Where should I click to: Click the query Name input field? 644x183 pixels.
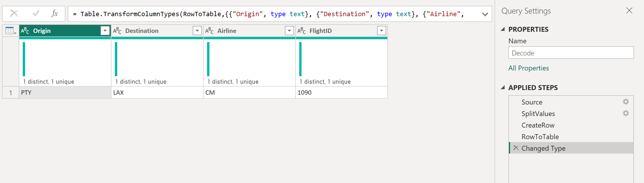pos(571,53)
